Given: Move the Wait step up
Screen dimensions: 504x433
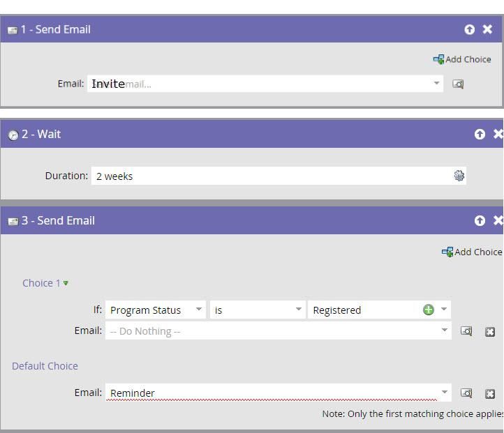Looking at the screenshot, I should tap(480, 134).
